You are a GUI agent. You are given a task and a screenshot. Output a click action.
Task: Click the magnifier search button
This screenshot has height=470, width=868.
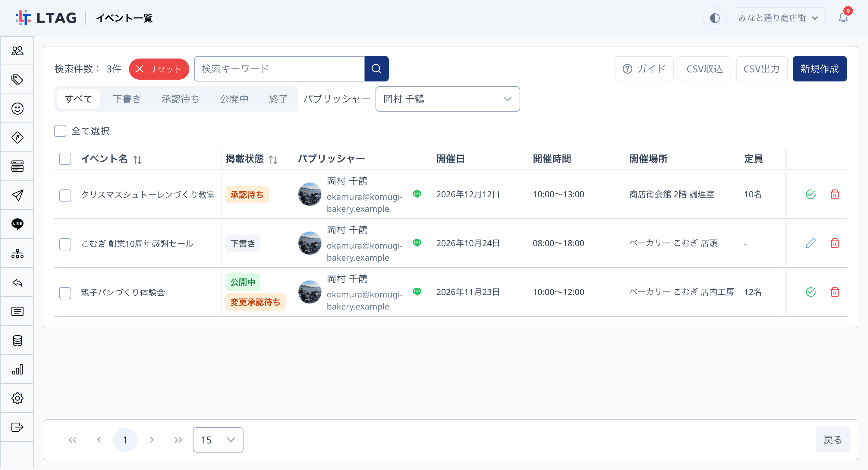[376, 69]
